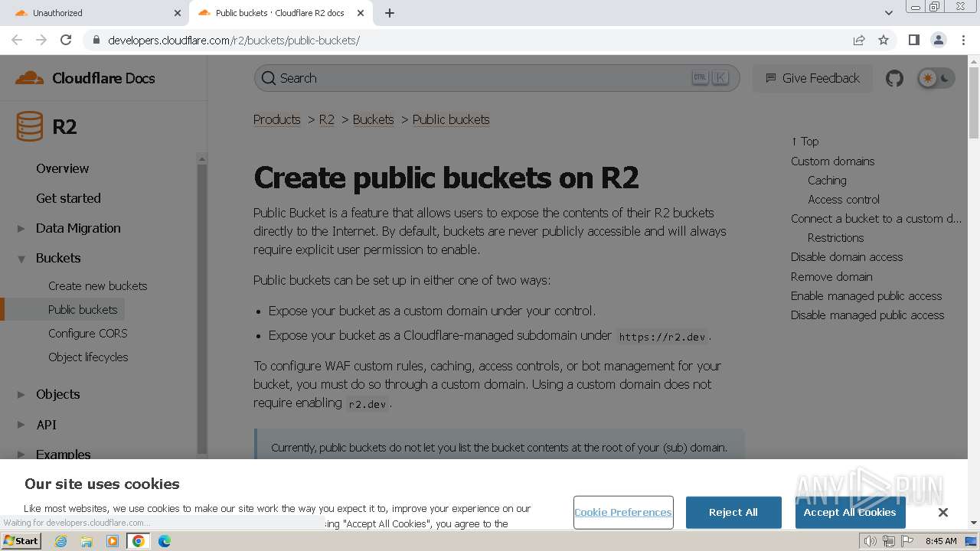
Task: Click the Public buckets breadcrumb link
Action: point(451,119)
